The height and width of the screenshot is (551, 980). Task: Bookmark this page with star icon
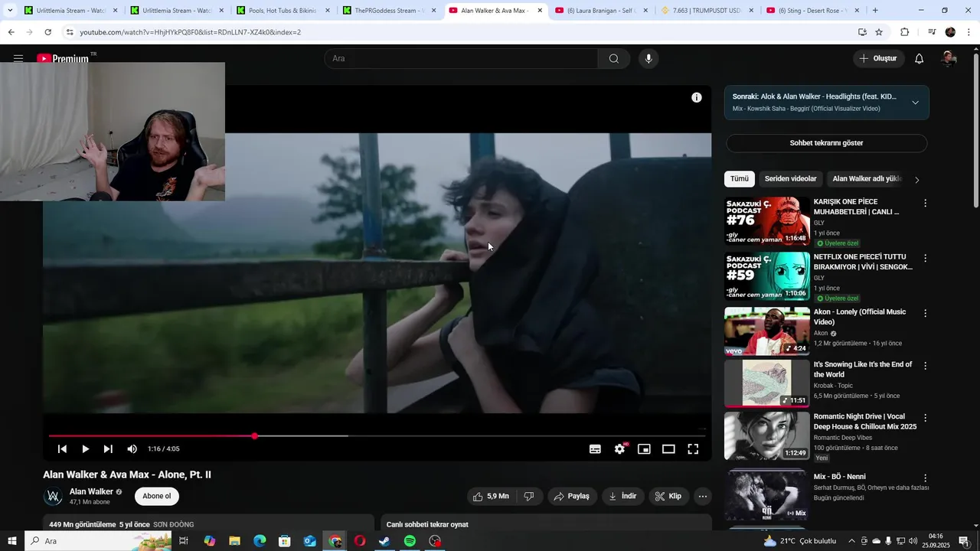(879, 32)
